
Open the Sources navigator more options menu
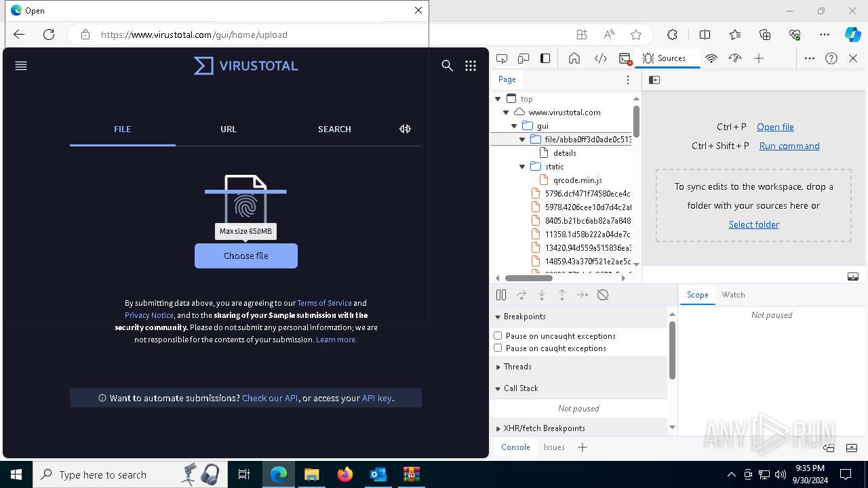(x=628, y=80)
